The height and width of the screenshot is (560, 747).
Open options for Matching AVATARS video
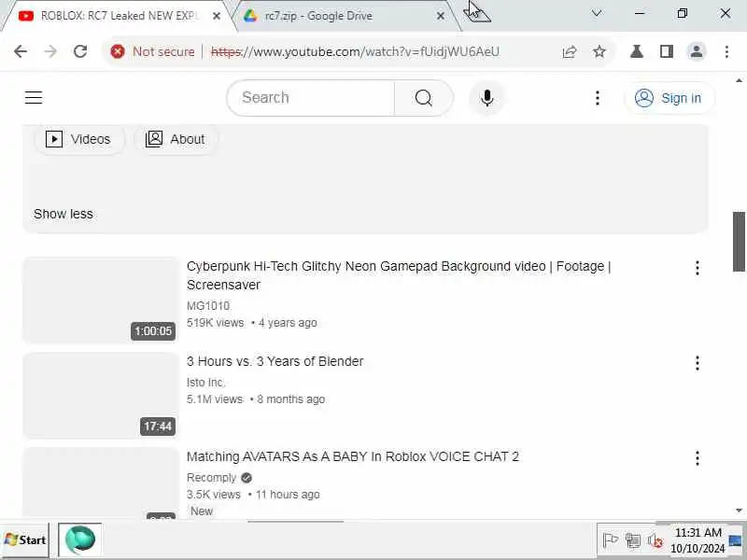(697, 458)
